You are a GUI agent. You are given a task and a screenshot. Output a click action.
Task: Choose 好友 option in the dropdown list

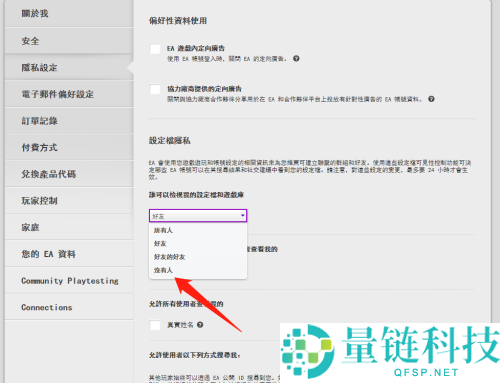(198, 244)
